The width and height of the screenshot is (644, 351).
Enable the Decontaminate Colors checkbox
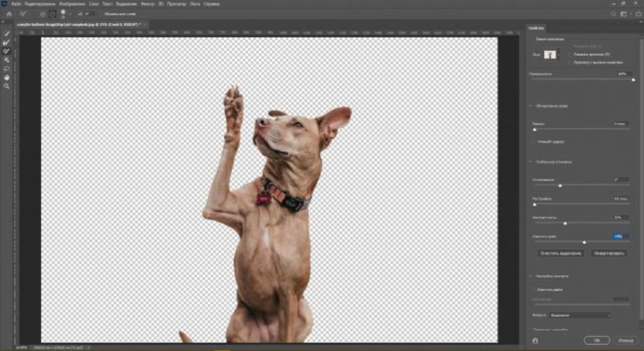click(x=535, y=289)
